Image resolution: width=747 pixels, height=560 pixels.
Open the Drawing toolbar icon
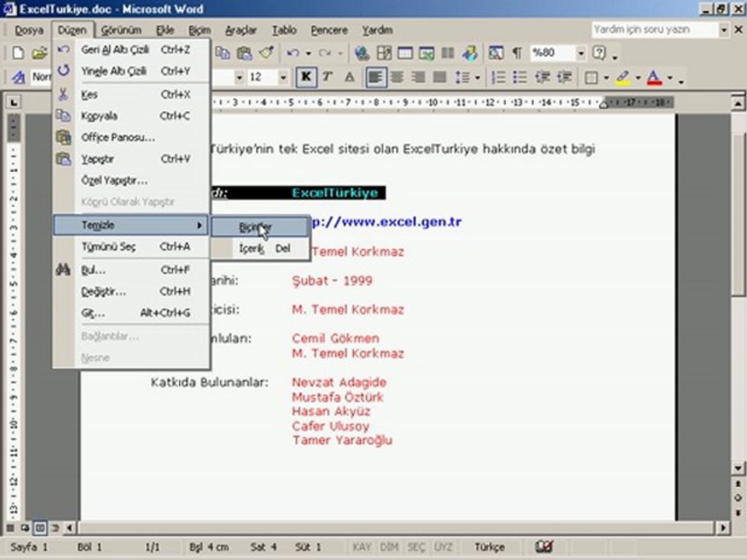[470, 53]
